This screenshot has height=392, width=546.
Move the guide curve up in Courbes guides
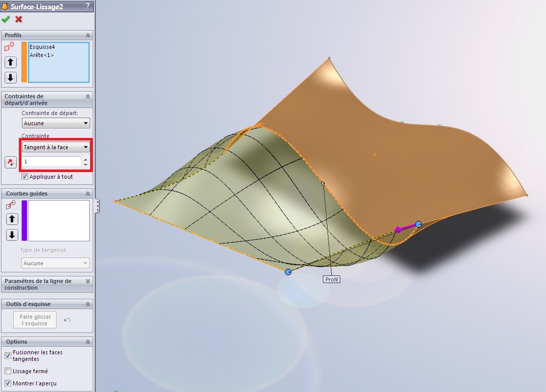pyautogui.click(x=12, y=219)
